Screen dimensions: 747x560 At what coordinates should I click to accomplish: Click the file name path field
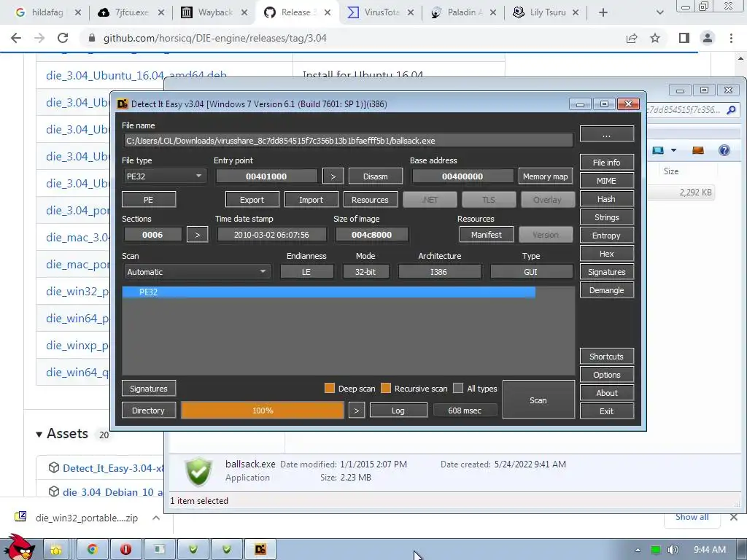(x=348, y=141)
